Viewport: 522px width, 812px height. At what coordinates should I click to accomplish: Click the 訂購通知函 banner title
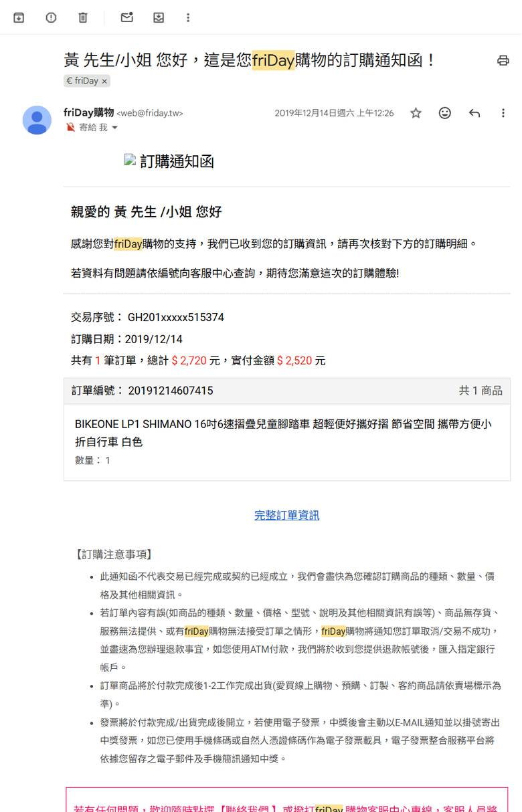(x=177, y=161)
